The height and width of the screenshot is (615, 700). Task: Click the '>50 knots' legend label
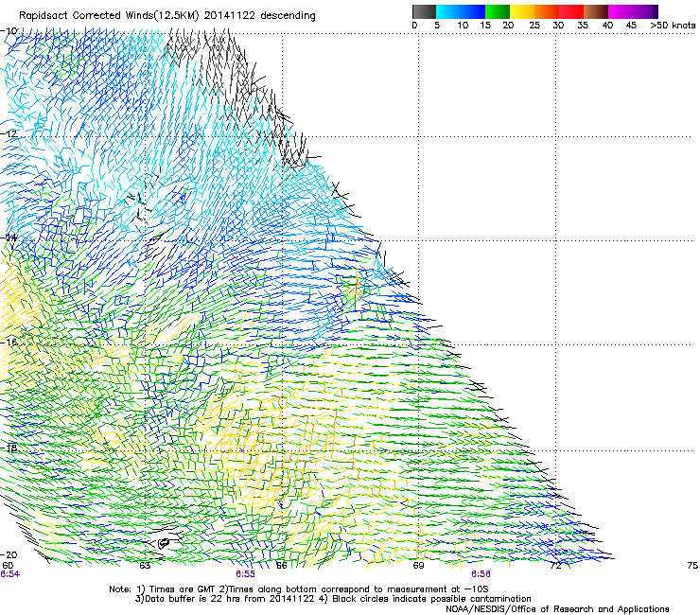coord(673,25)
